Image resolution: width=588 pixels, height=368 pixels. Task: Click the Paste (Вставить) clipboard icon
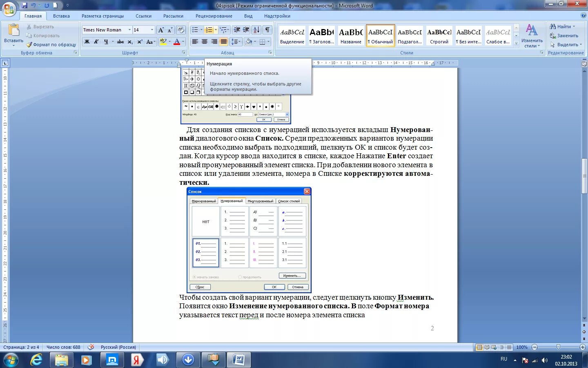pyautogui.click(x=13, y=31)
